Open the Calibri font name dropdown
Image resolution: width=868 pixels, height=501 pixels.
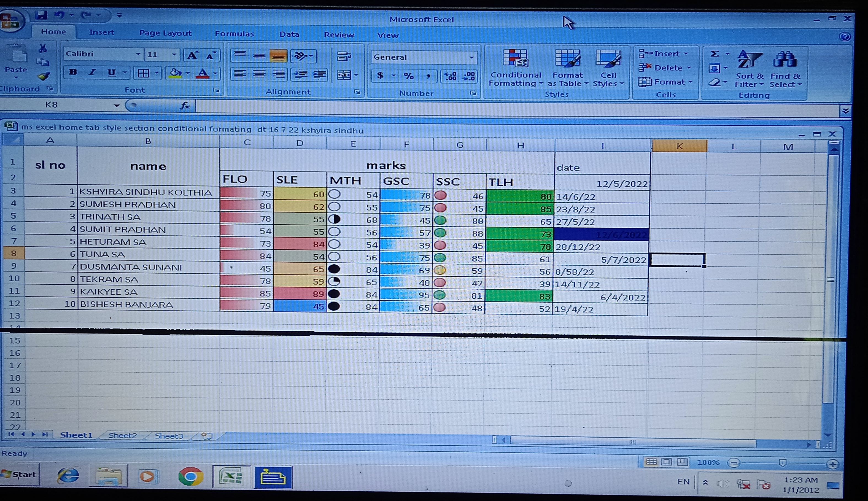(138, 54)
